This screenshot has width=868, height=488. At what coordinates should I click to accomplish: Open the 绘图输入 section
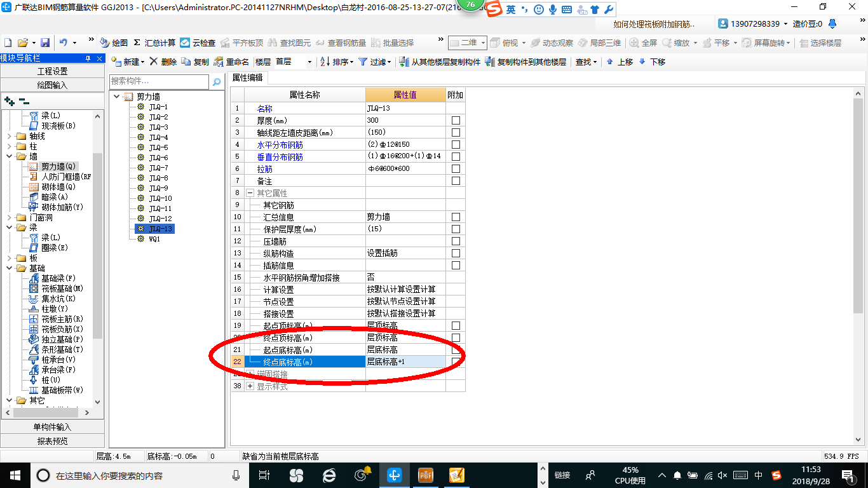click(52, 85)
